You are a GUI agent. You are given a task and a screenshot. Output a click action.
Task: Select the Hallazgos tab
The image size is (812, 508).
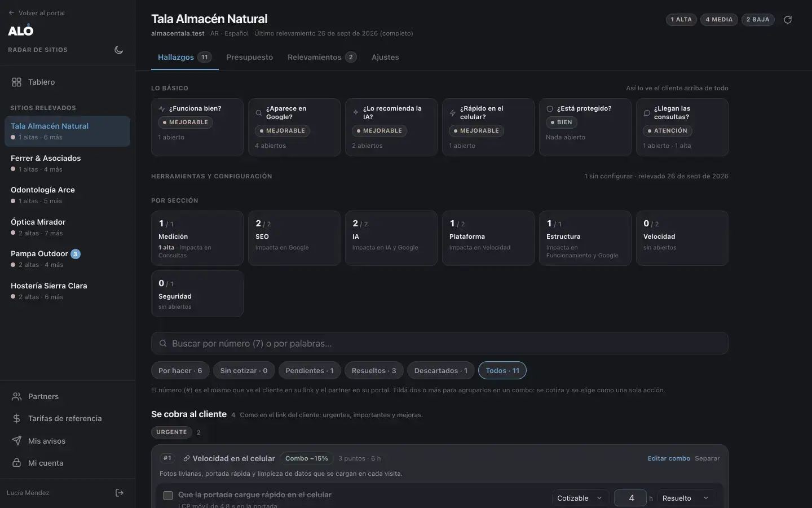pos(184,57)
